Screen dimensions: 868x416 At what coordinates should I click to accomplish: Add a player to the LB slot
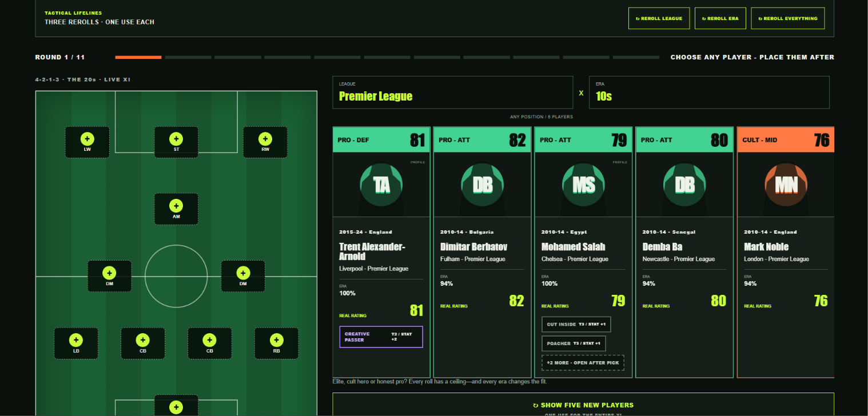click(x=76, y=343)
